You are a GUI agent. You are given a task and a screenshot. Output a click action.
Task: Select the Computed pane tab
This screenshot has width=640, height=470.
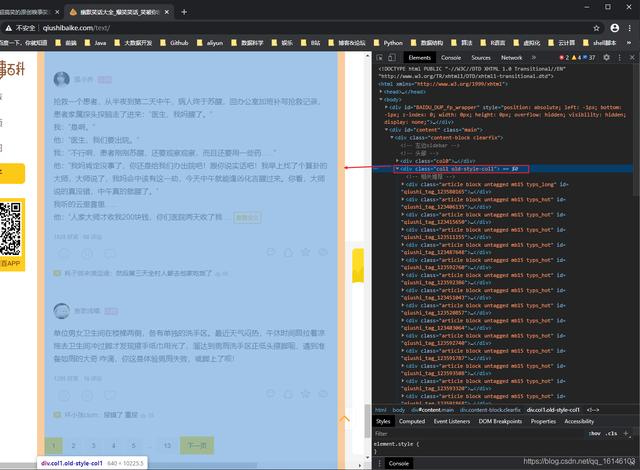[412, 421]
